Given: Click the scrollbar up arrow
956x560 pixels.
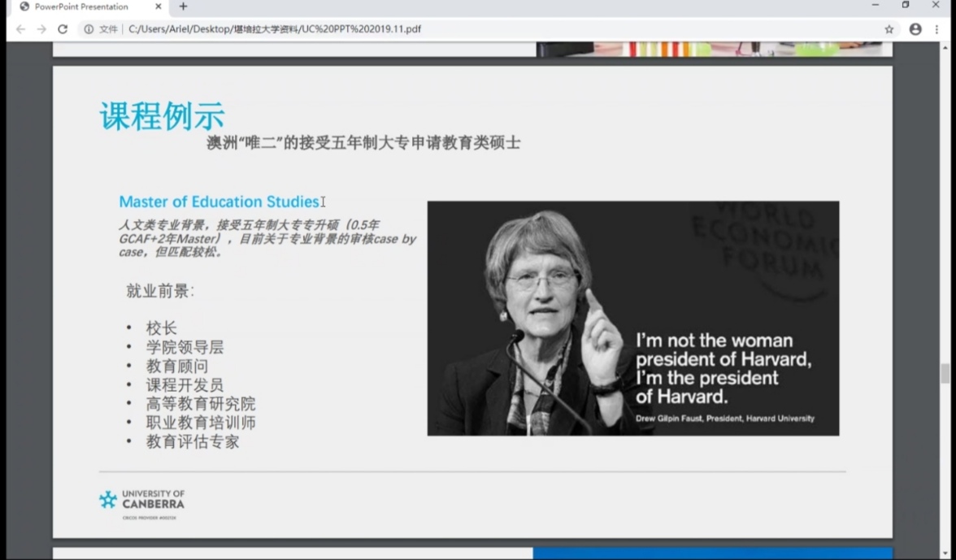Looking at the screenshot, I should [x=945, y=47].
